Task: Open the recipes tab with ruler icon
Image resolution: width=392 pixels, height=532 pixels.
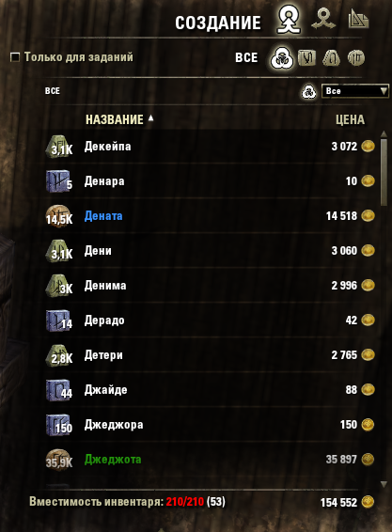Action: click(358, 20)
